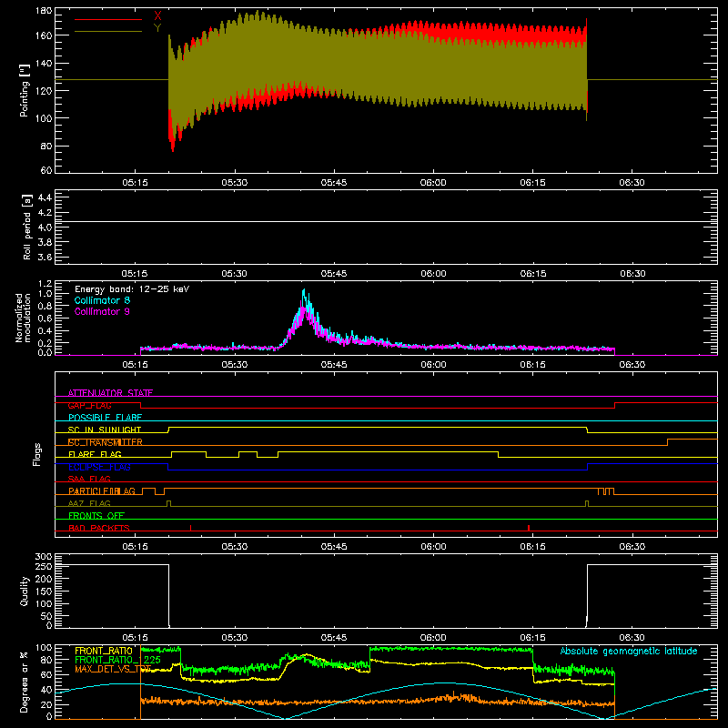Click the PARTICLE_FLAG label
Screen dimensions: 728x728
click(102, 490)
